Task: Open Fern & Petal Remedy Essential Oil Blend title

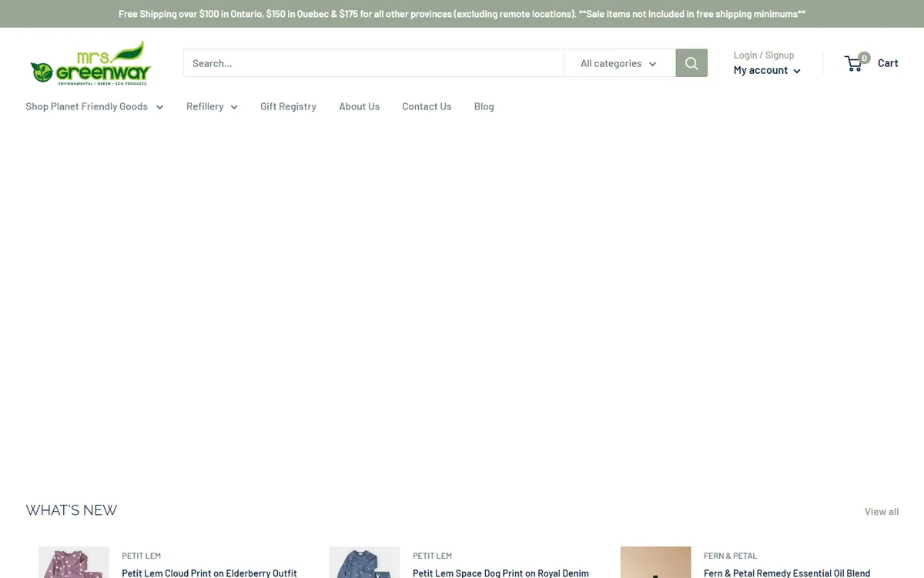Action: [787, 573]
